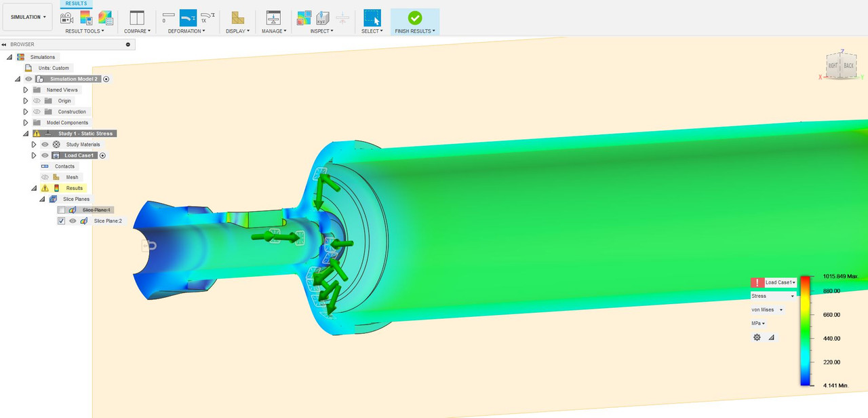
Task: Show the Origin folder via eye icon
Action: pyautogui.click(x=37, y=100)
